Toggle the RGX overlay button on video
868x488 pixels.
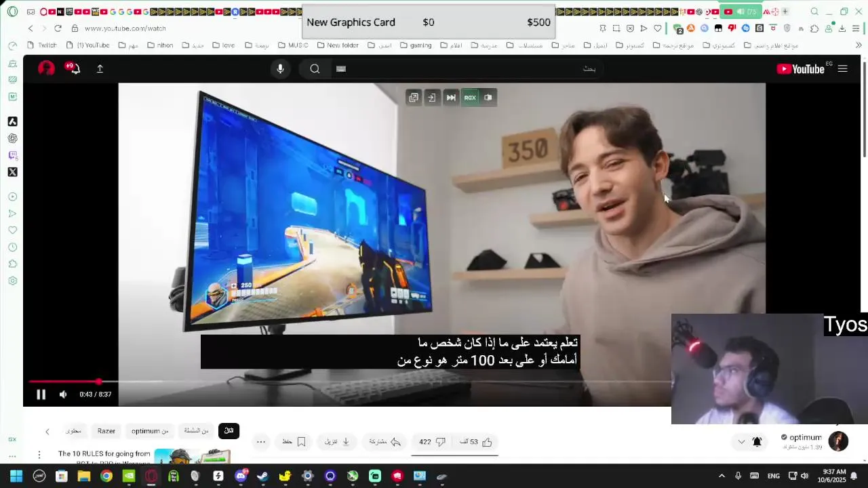(x=470, y=98)
